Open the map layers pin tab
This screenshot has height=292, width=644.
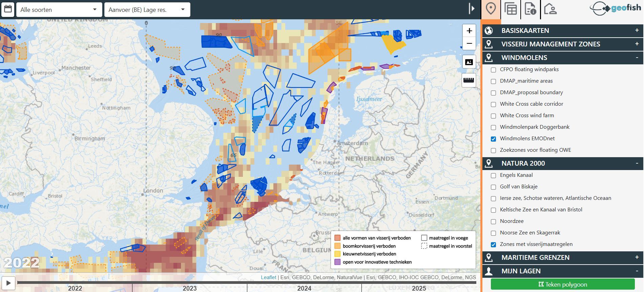pyautogui.click(x=491, y=9)
